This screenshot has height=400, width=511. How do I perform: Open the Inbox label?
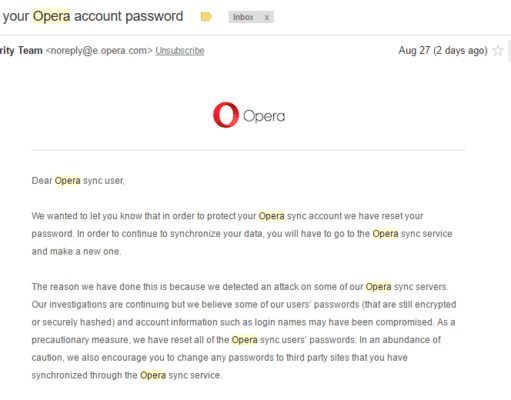pyautogui.click(x=243, y=17)
